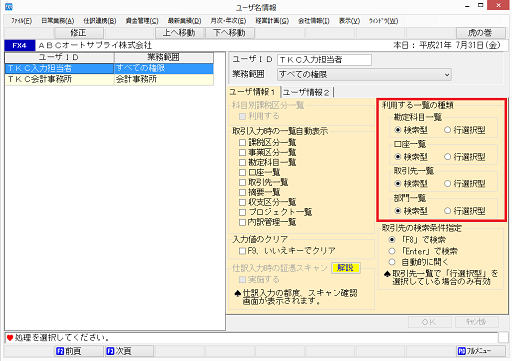Toggle the 口座一覧 auto-display checkbox
Screen dimensions: 512x361
tap(242, 173)
